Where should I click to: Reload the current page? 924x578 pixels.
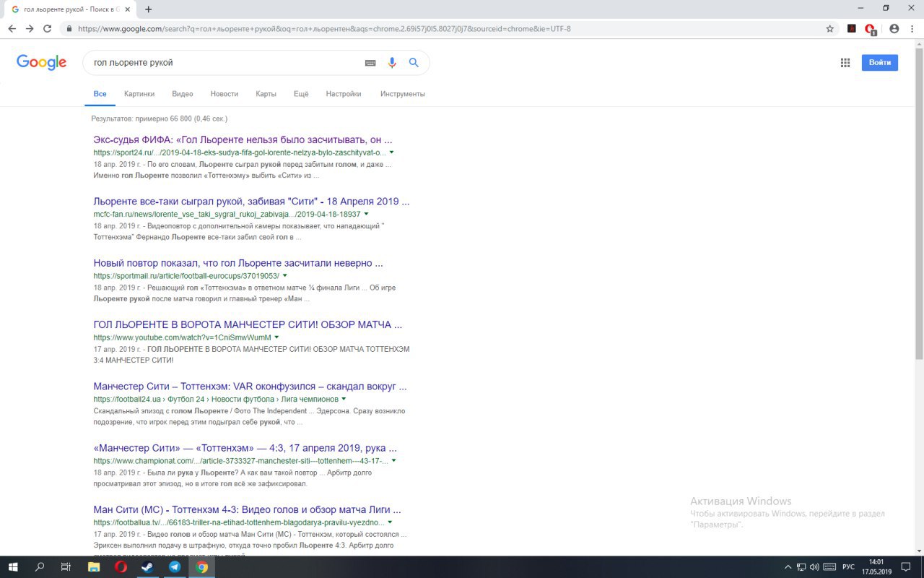click(x=47, y=29)
